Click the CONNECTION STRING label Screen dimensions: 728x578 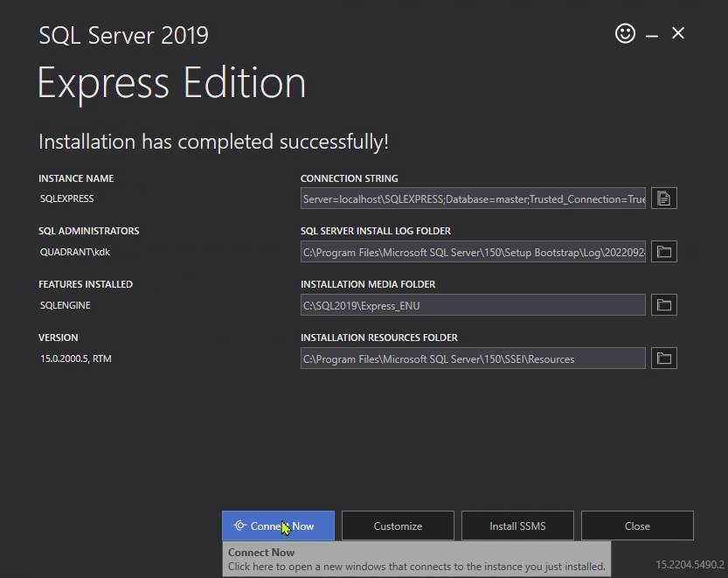(x=350, y=178)
